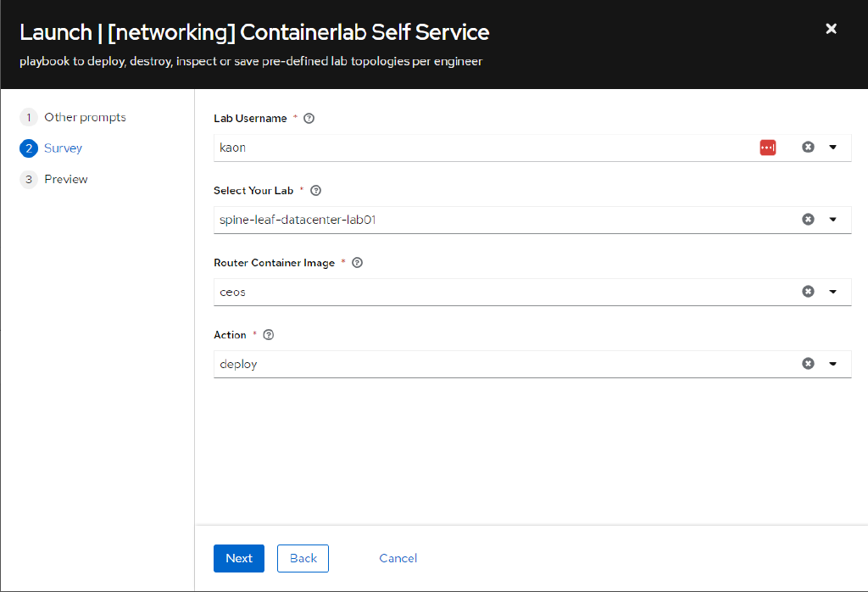Jump to the Preview step
Image resolution: width=868 pixels, height=592 pixels.
65,179
